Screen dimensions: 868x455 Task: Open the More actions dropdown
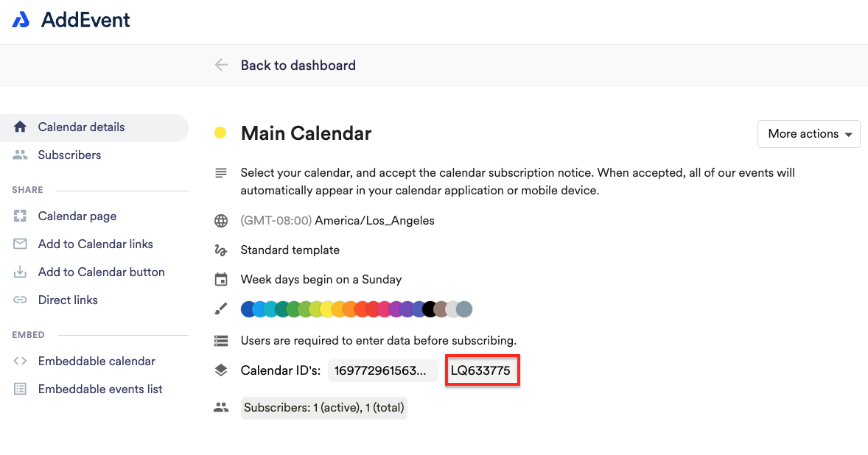[809, 134]
